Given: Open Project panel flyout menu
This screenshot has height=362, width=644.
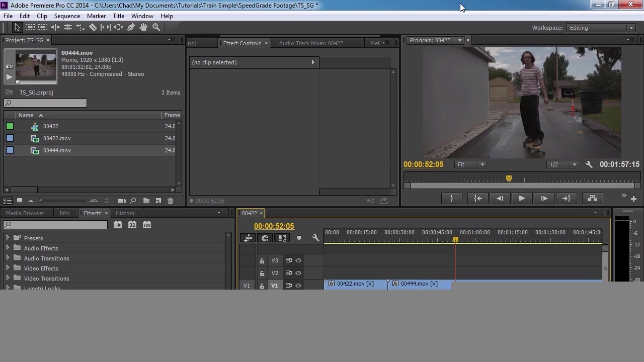Looking at the screenshot, I should coord(172,40).
